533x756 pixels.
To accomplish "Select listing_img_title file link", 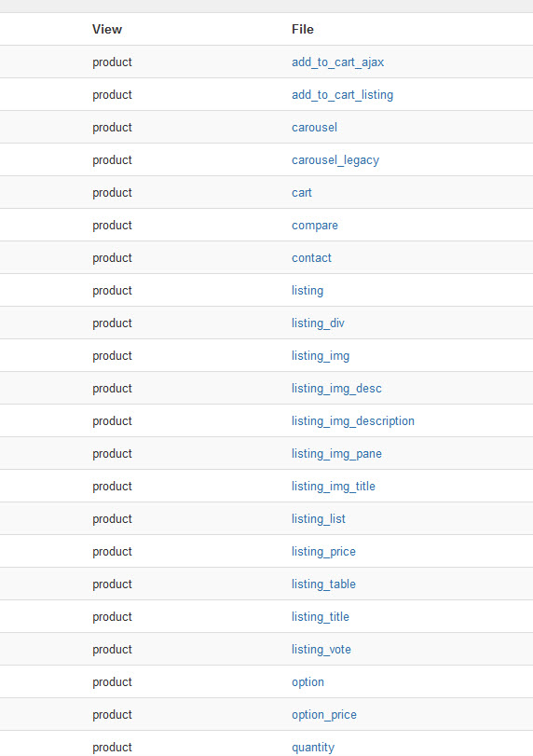I will pos(334,487).
